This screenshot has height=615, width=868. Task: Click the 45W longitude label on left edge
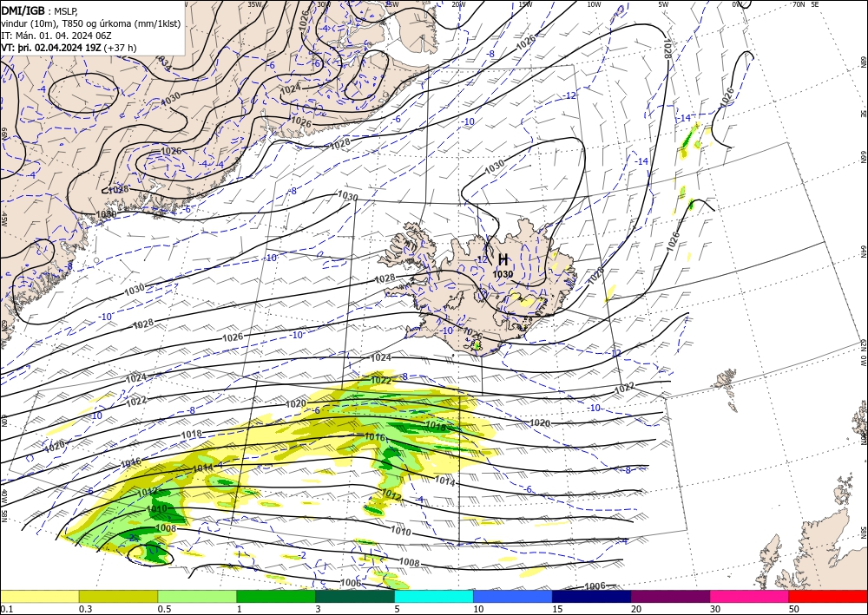click(x=3, y=219)
